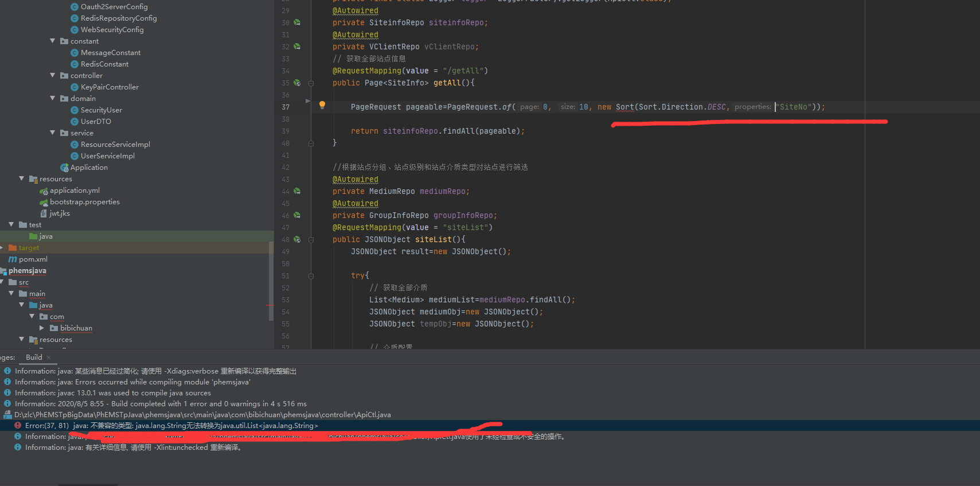Open the bootstrap.properties file

(x=84, y=202)
